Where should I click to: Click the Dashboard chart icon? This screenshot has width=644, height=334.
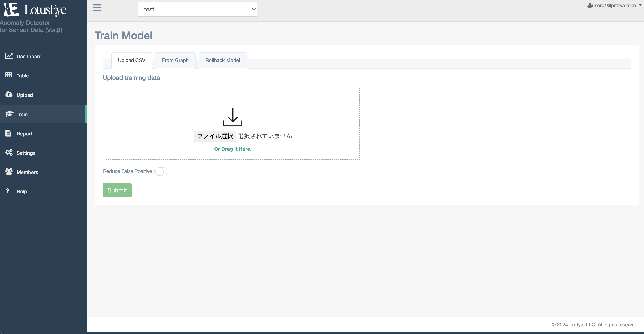(x=9, y=56)
